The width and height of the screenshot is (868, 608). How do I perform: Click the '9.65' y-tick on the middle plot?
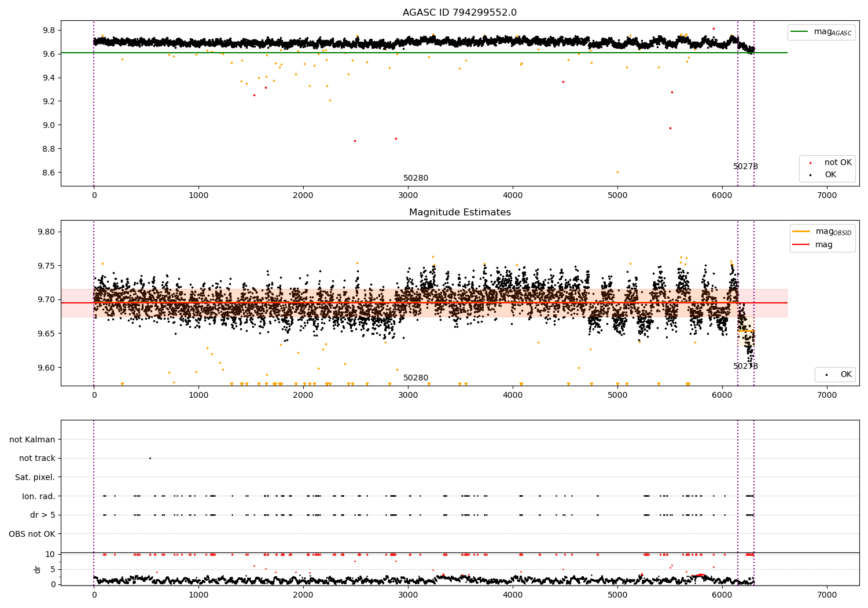pos(46,334)
